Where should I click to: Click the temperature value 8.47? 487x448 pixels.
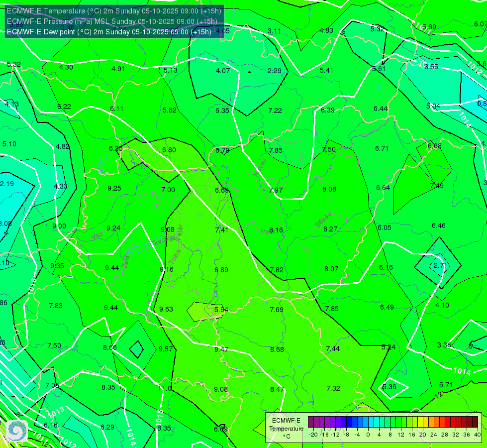click(277, 389)
